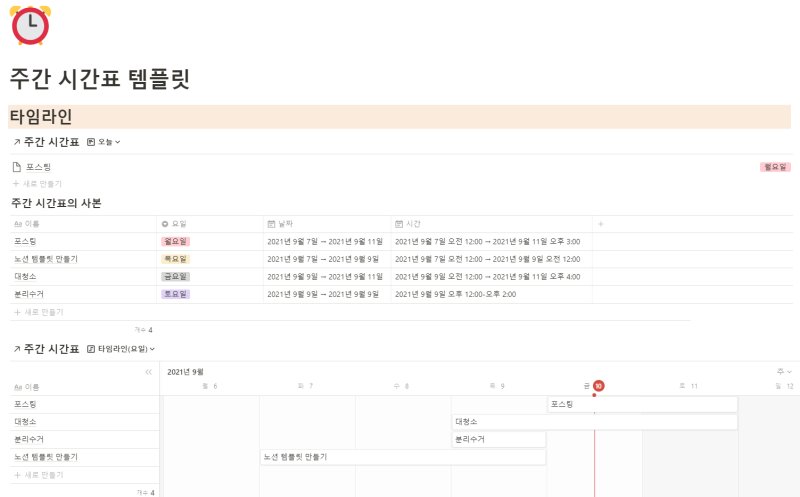The width and height of the screenshot is (800, 497).
Task: Open first linked 주간 시간표 database title
Action: coord(51,142)
